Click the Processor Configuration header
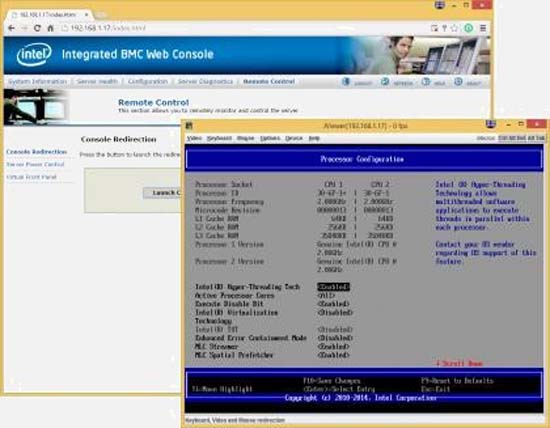The width and height of the screenshot is (550, 428). [362, 159]
